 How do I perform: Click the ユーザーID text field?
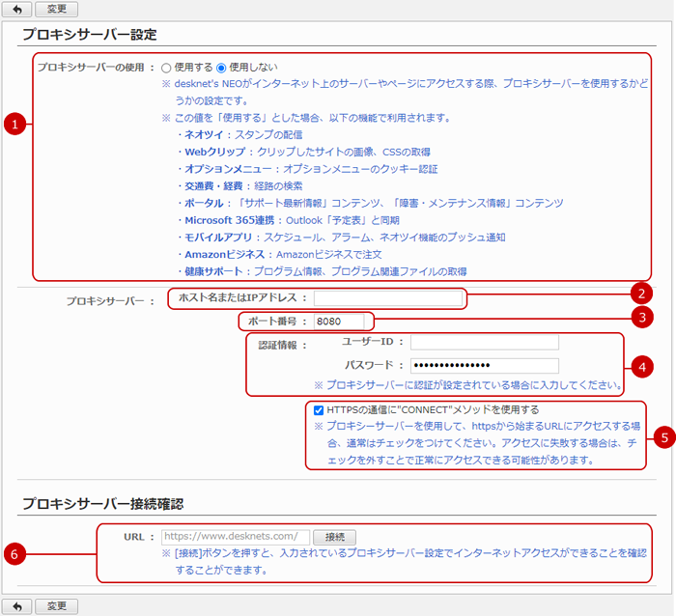(484, 342)
